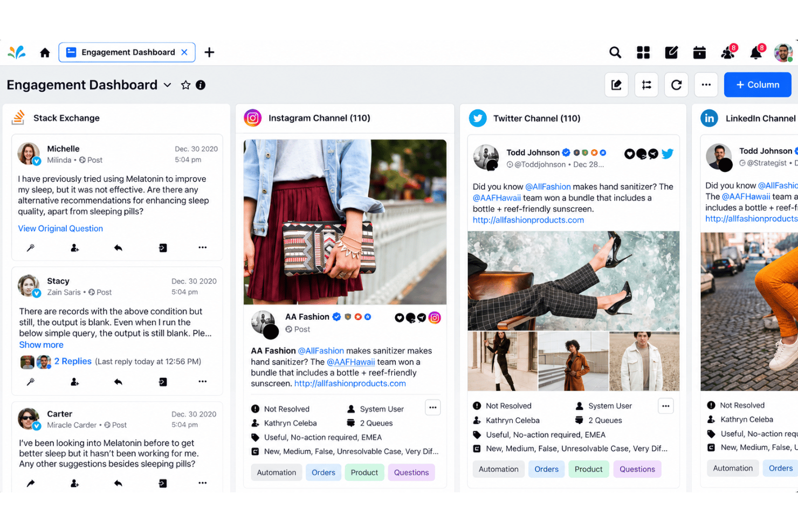Click the Instagram skirt and clutch photo

point(345,222)
